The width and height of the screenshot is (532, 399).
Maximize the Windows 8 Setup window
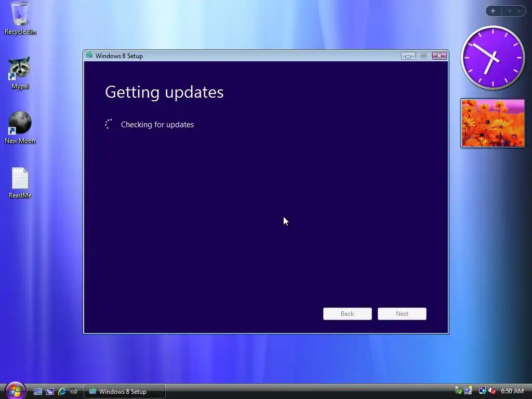423,56
